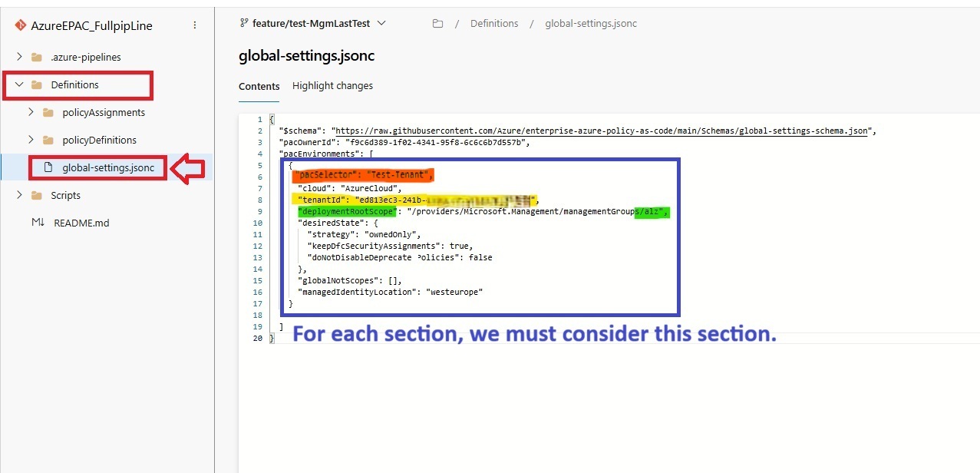The height and width of the screenshot is (473, 980).
Task: Open Definitions via the breadcrumb link
Action: [493, 24]
